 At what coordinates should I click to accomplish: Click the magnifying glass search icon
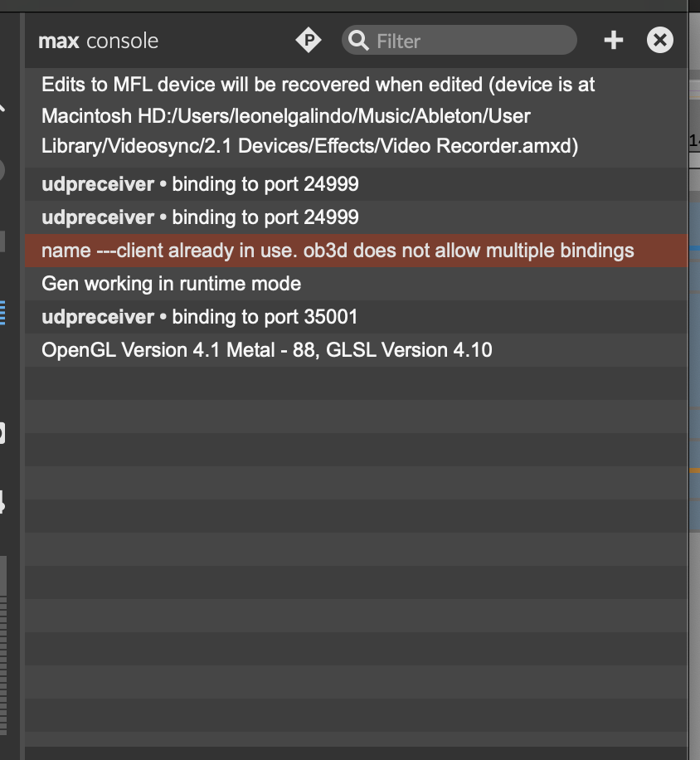[x=358, y=40]
